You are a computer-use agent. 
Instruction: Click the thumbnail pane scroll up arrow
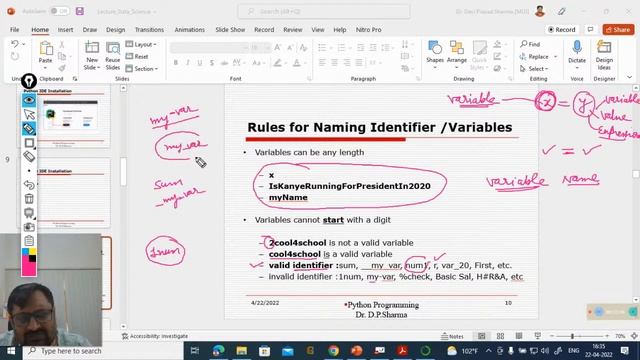[x=123, y=88]
